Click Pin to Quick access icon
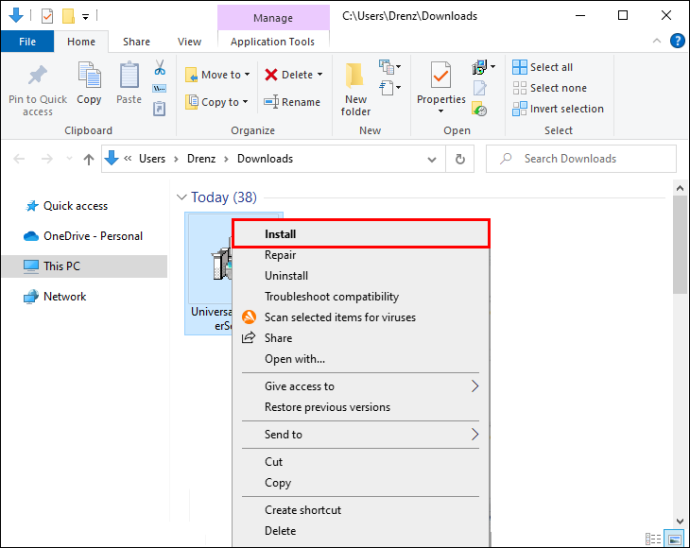The image size is (690, 548). click(x=37, y=75)
